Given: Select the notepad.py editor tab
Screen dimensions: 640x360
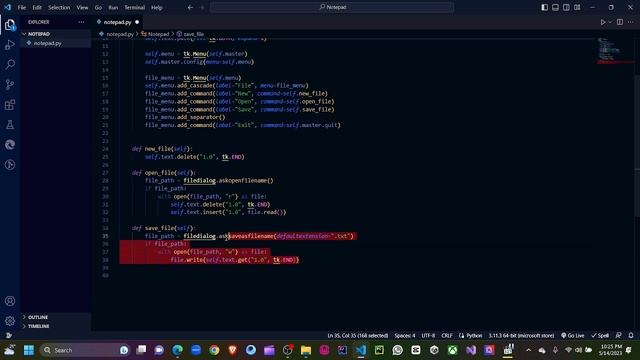Looking at the screenshot, I should [x=118, y=22].
